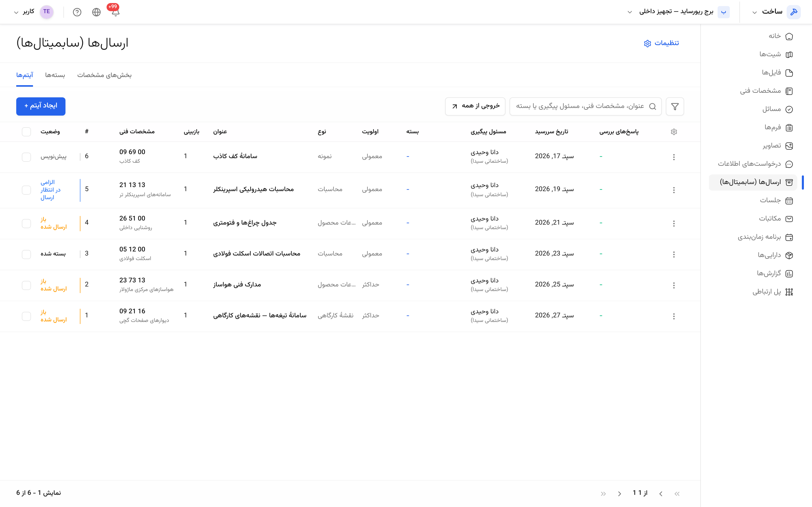The height and width of the screenshot is (507, 812).
Task: Click the filter funnel icon
Action: pyautogui.click(x=675, y=107)
